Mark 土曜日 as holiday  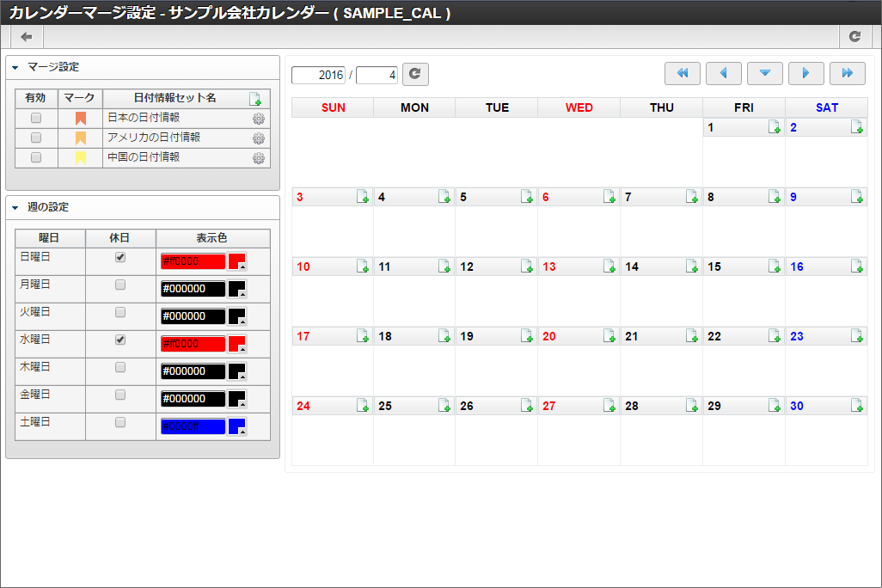(x=119, y=422)
